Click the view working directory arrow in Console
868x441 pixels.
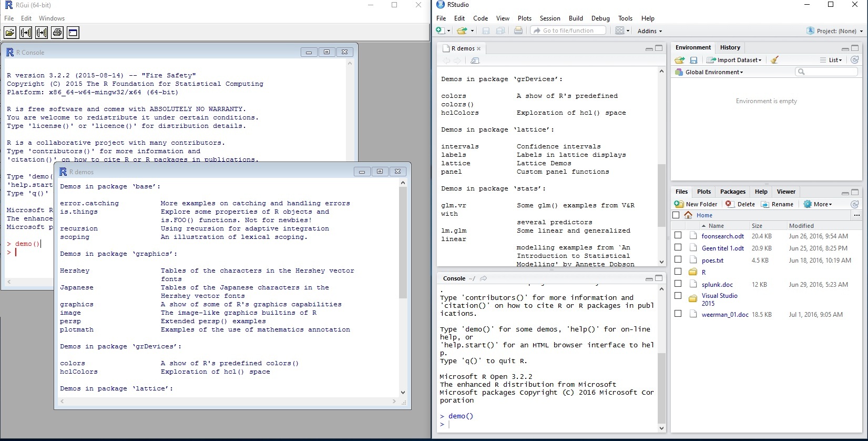484,278
